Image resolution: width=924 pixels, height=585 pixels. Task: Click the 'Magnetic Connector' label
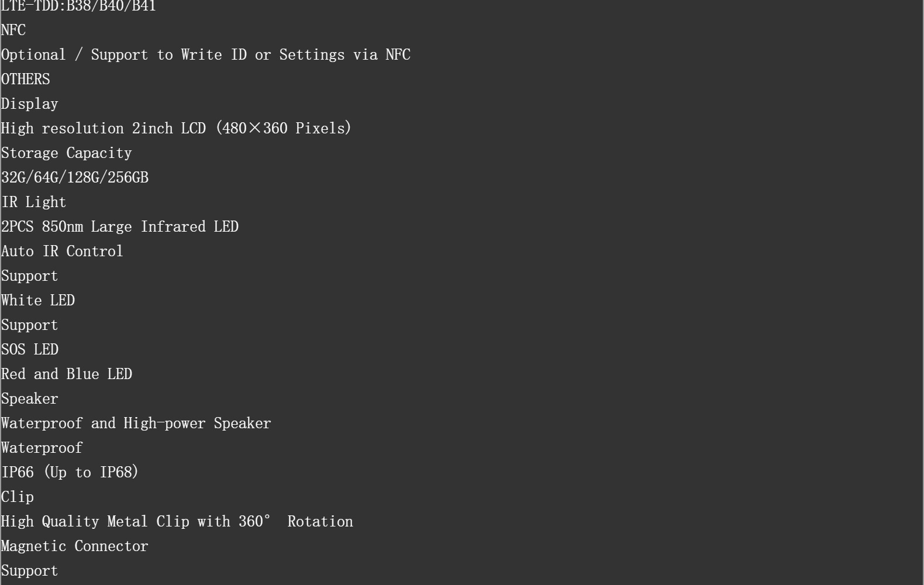point(75,546)
